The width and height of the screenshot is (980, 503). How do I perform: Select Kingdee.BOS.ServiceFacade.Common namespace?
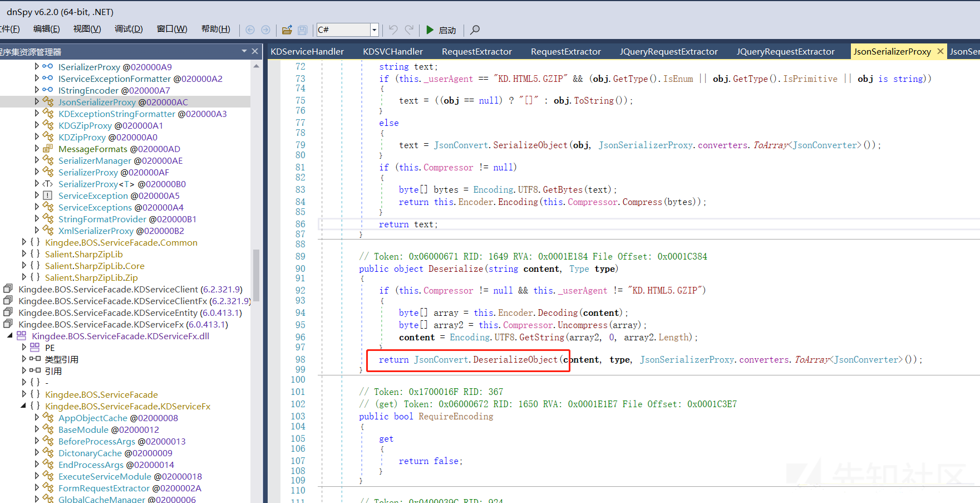(121, 242)
